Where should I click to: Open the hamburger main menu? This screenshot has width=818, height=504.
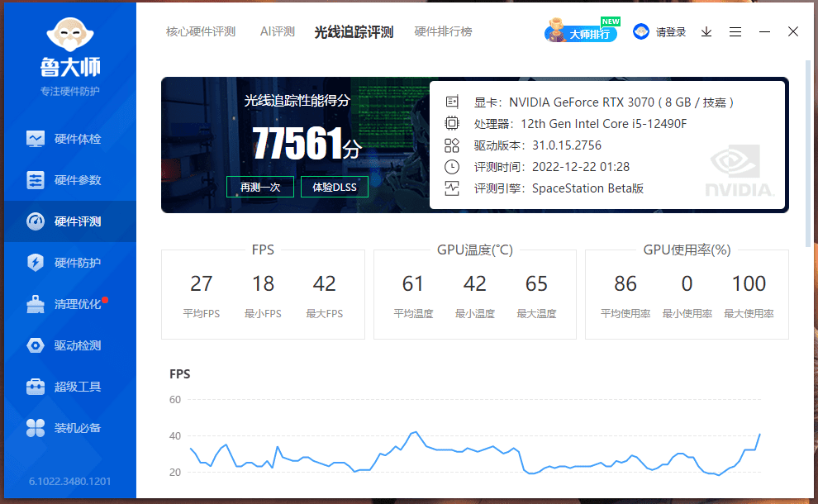pos(735,32)
